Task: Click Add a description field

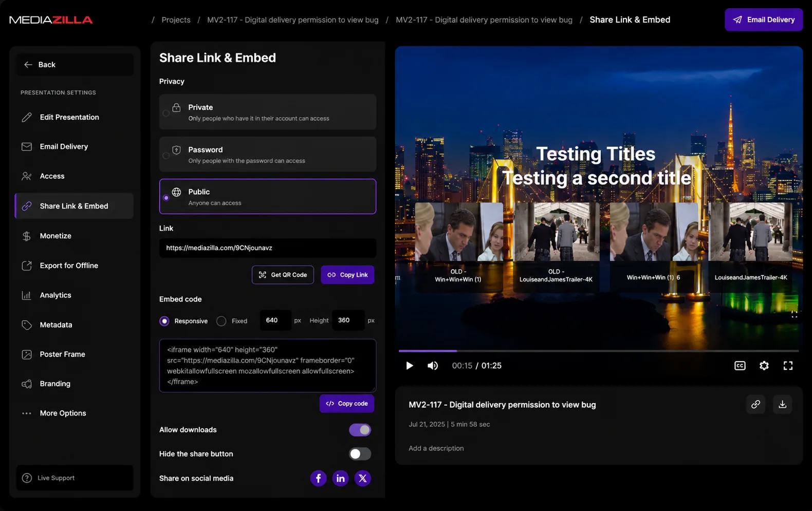Action: (x=436, y=448)
